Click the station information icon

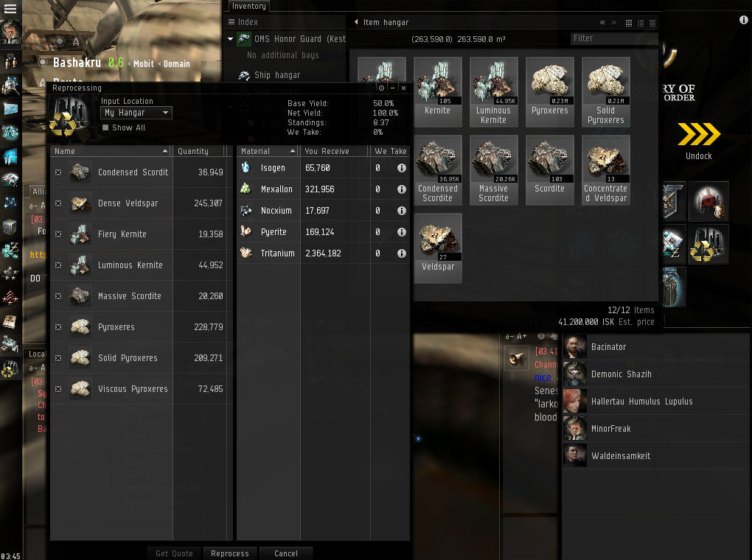743,20
